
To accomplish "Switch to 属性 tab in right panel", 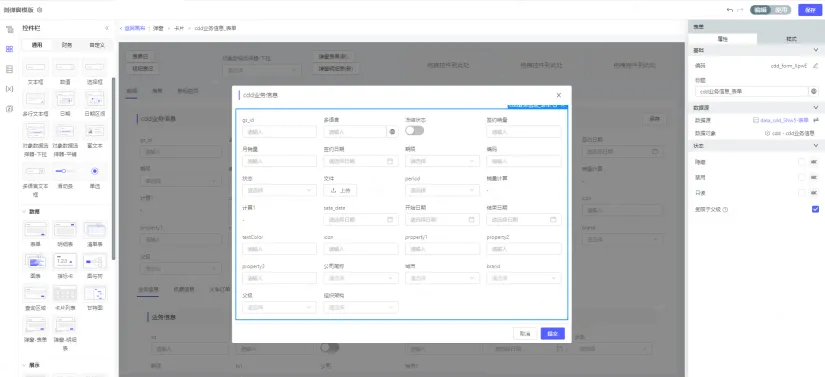I will click(x=722, y=39).
